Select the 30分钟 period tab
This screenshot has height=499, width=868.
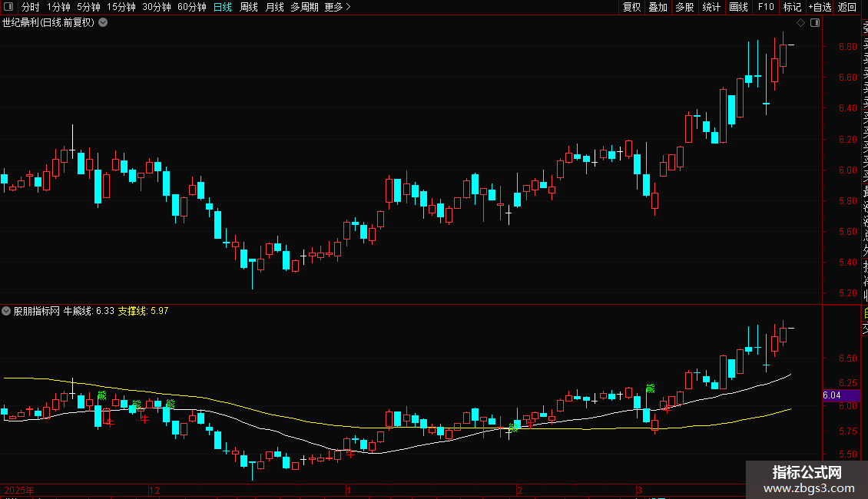[x=157, y=7]
